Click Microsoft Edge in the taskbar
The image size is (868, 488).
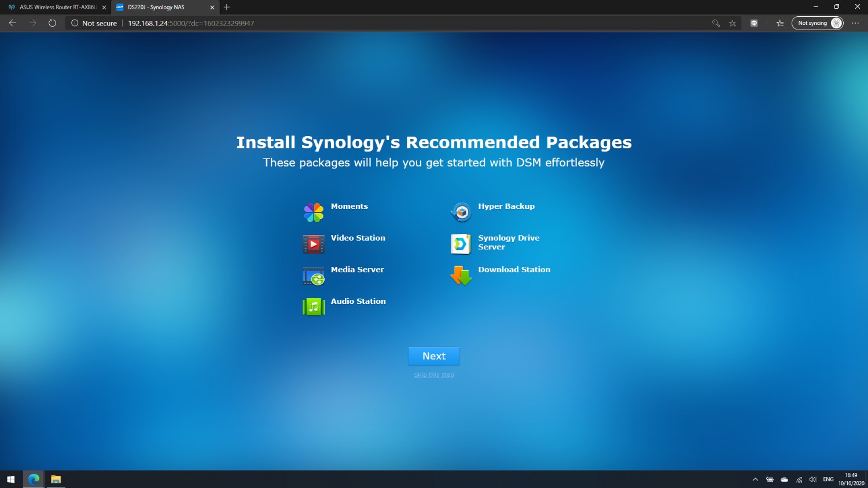click(x=34, y=479)
